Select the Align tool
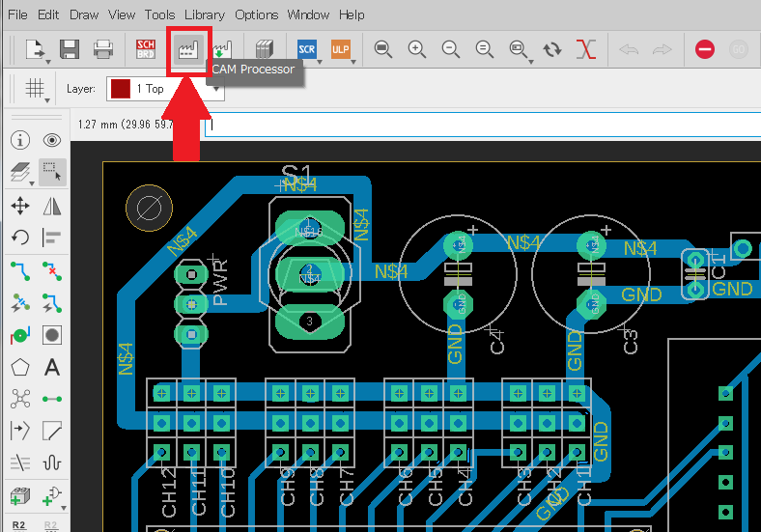This screenshot has height=532, width=761. coord(52,238)
